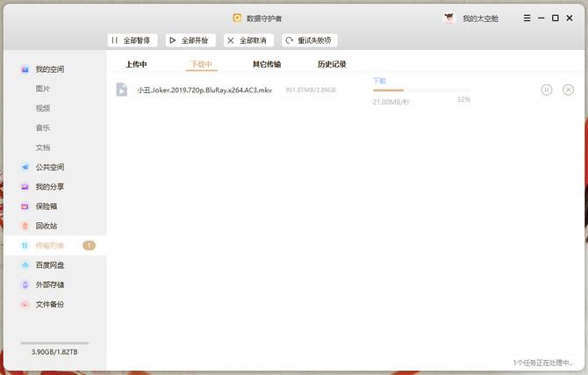Viewport: 588px width, 375px height.
Task: Switch to the 上传中 tab
Action: [136, 64]
